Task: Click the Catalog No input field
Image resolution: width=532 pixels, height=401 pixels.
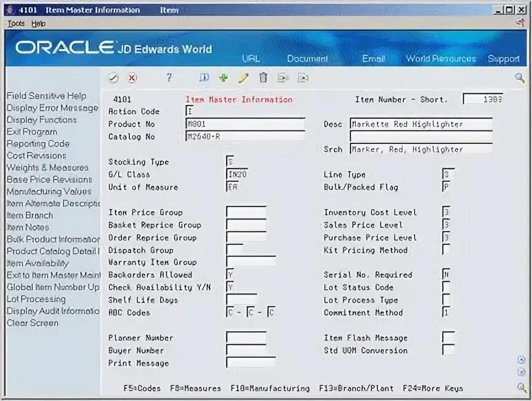Action: (x=245, y=137)
